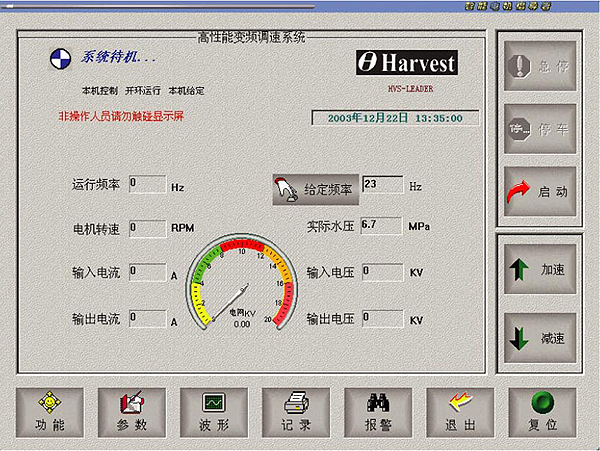600x451 pixels.
Task: Click the 电机转速 motor RPM field
Action: [147, 227]
